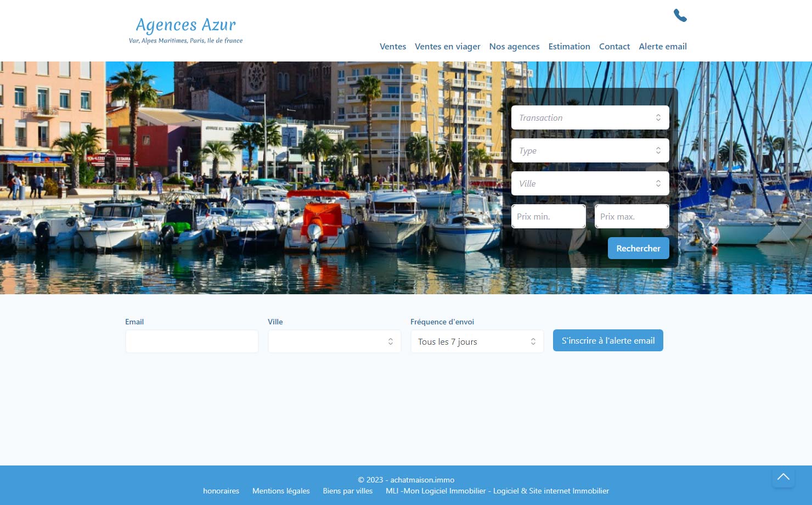Go to Ventes en viager page
This screenshot has height=505, width=812.
448,47
